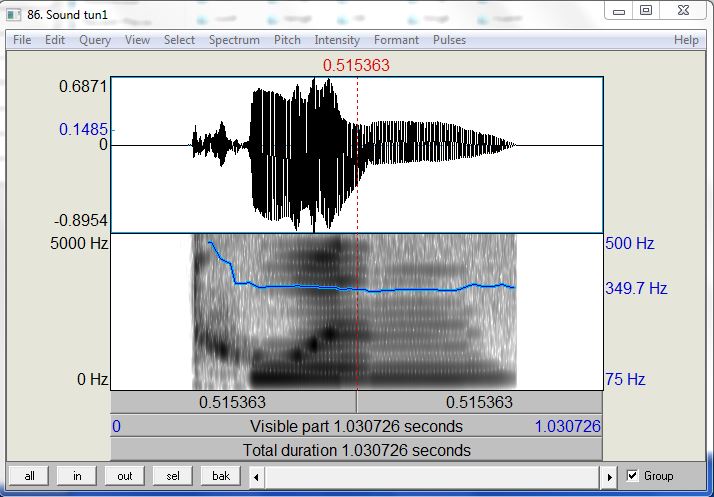Open the Select menu
Screen dimensions: 714x497
[179, 40]
